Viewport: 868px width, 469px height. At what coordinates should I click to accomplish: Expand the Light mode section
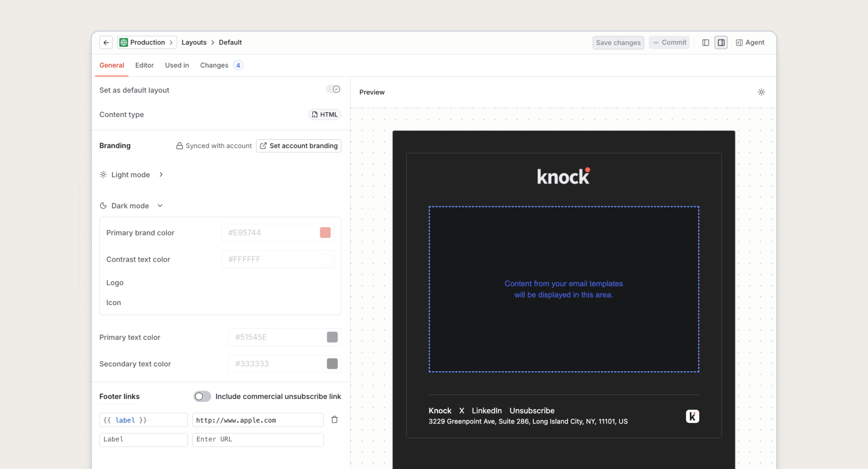tap(131, 175)
